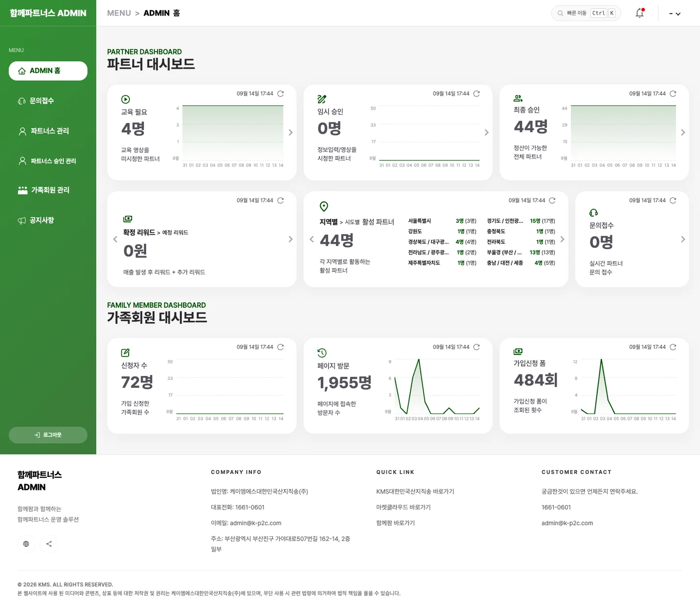Click the play icon above 교육 필요
This screenshot has width=700, height=611.
coord(125,99)
